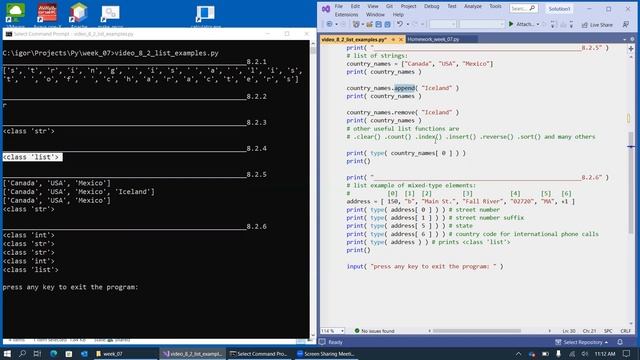Show hidden system tray icons

click(518, 354)
